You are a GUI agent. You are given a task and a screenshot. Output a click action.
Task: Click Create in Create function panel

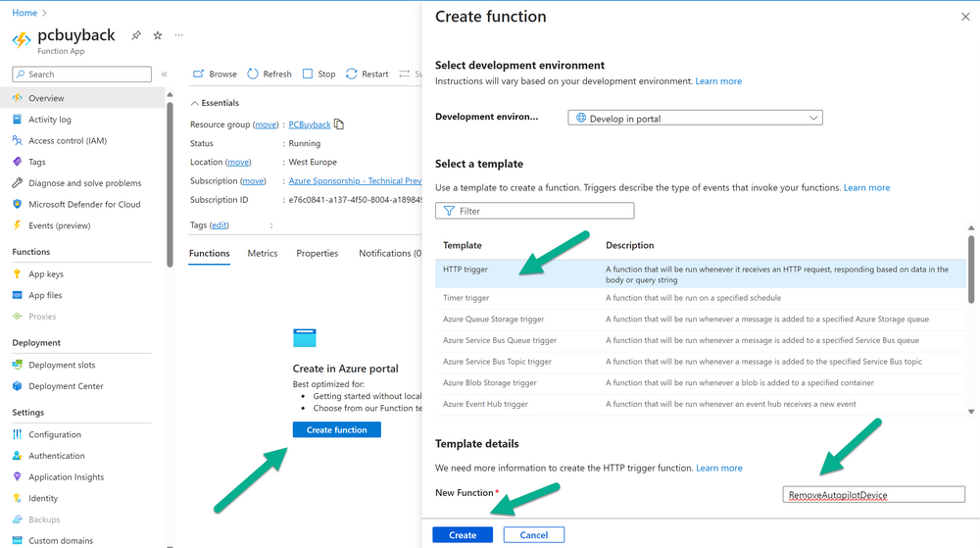click(463, 535)
